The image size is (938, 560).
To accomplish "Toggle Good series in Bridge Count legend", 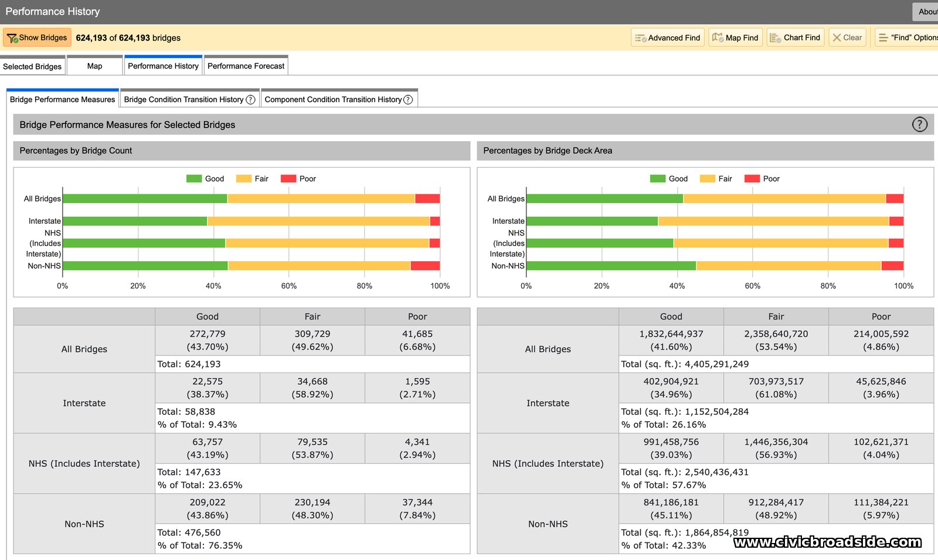I will tap(205, 179).
